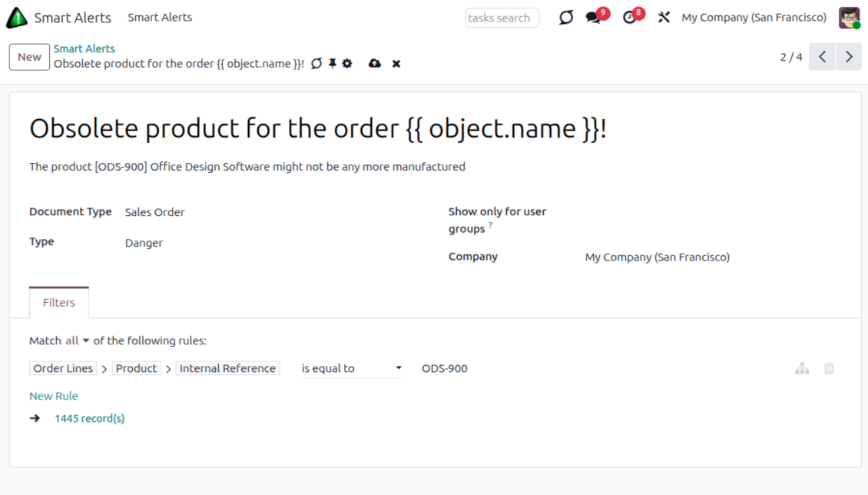Image resolution: width=868 pixels, height=495 pixels.
Task: Click the developer tools wrench icon
Action: pos(664,18)
